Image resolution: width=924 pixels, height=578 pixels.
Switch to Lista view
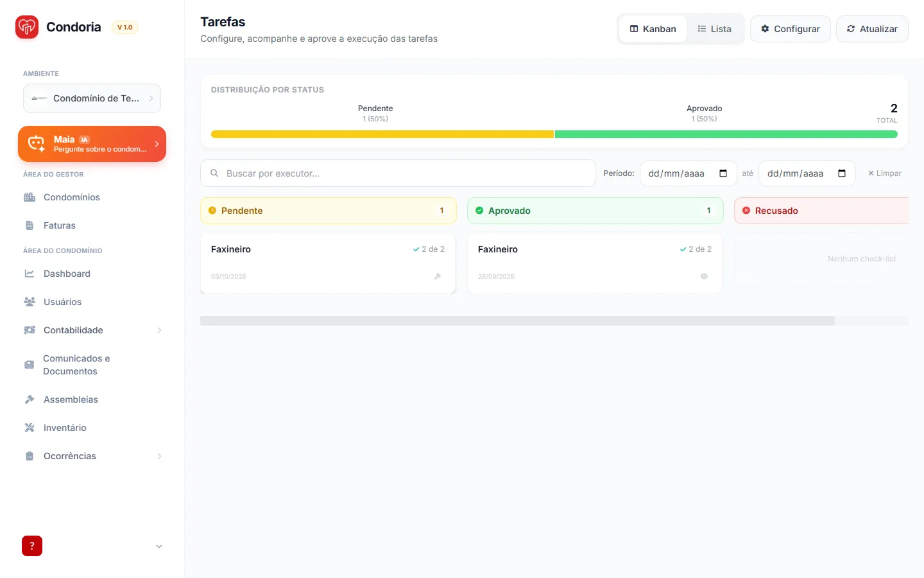pyautogui.click(x=714, y=29)
